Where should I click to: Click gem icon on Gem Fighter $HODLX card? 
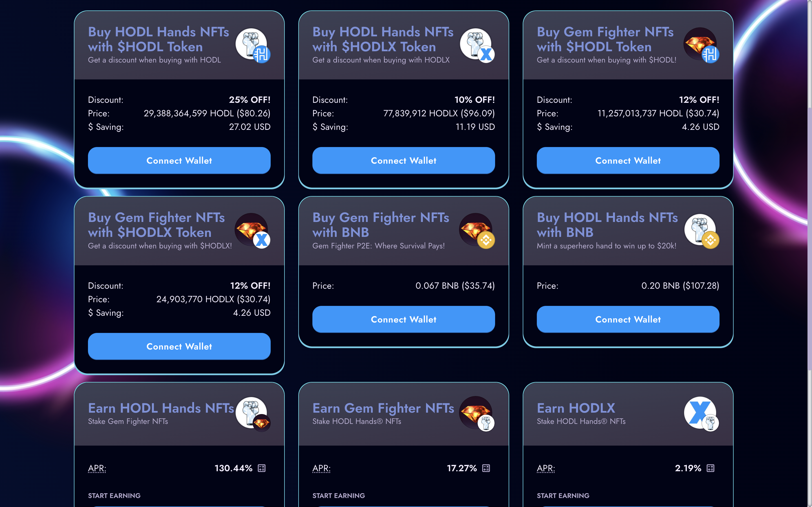tap(251, 230)
